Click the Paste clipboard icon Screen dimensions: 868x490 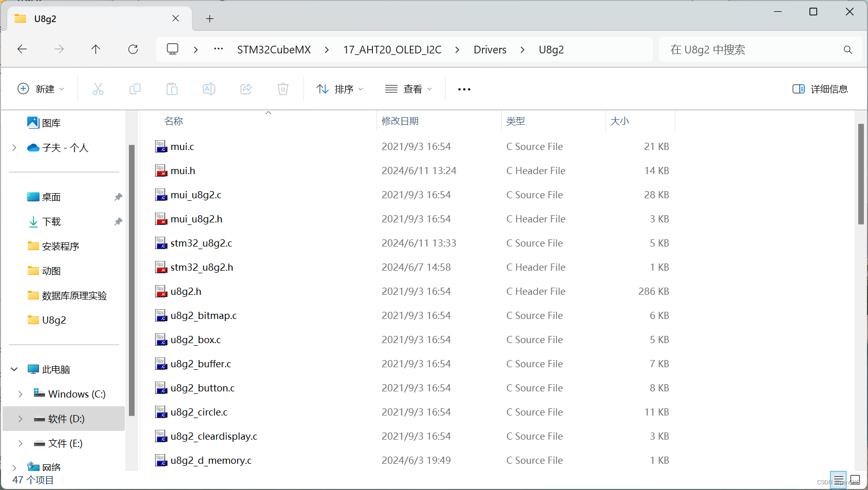172,89
